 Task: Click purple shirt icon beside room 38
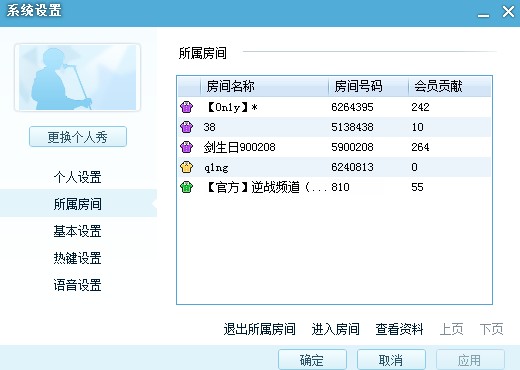click(x=186, y=127)
